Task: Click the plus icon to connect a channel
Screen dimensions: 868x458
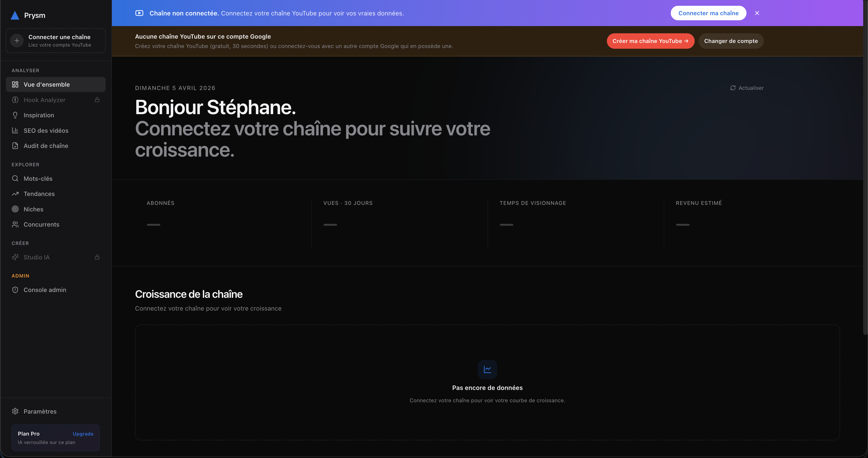Action: 17,41
